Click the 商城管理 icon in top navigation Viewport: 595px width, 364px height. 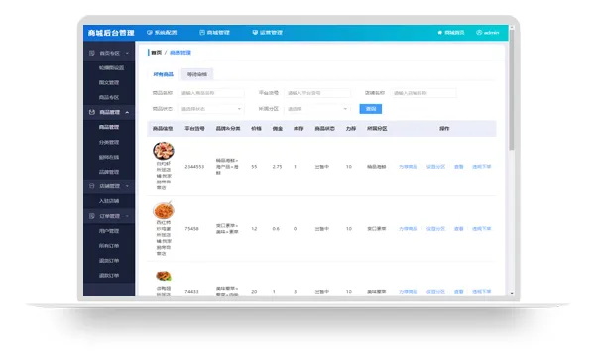tap(202, 33)
